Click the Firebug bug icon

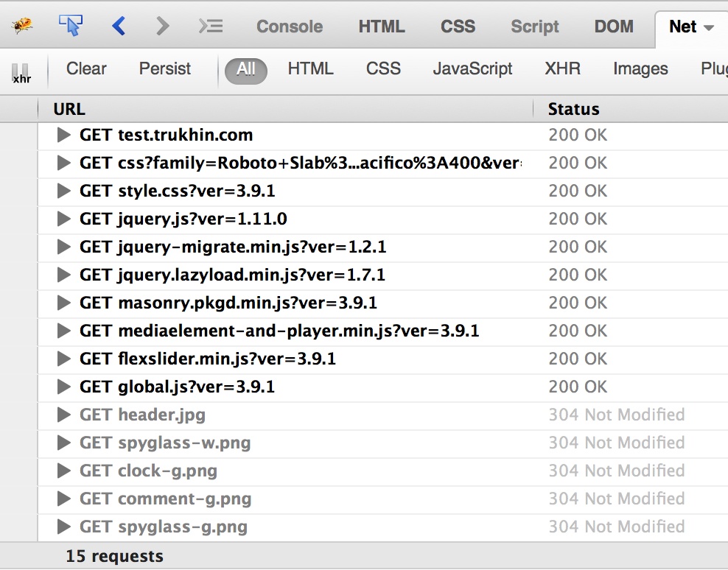point(22,27)
